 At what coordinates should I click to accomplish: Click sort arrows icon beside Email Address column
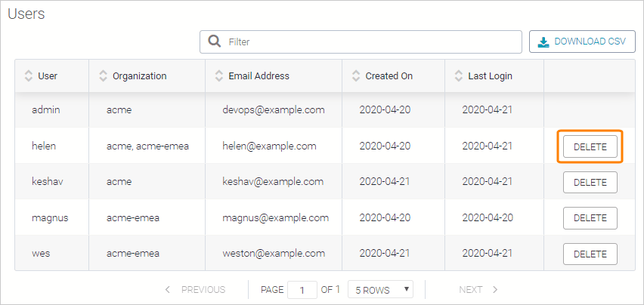pos(219,76)
